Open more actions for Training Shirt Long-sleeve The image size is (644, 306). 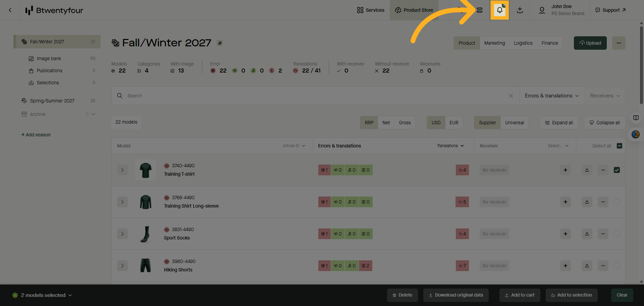tap(603, 202)
